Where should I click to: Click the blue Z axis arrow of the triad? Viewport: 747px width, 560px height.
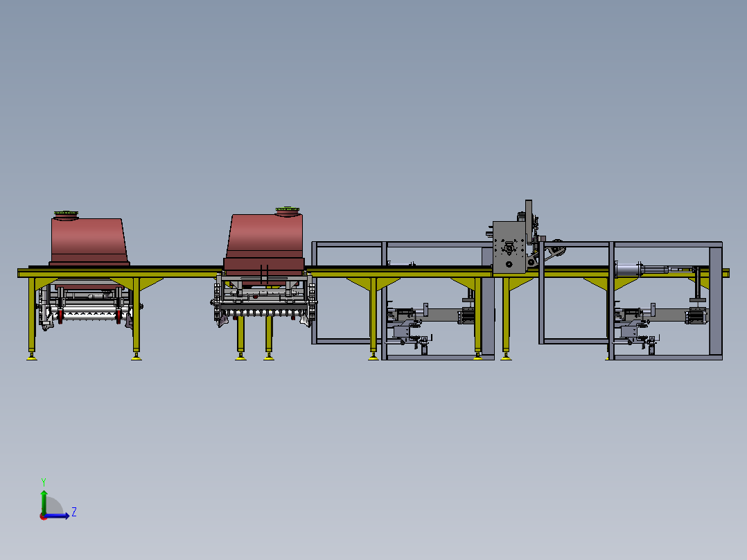[x=57, y=516]
